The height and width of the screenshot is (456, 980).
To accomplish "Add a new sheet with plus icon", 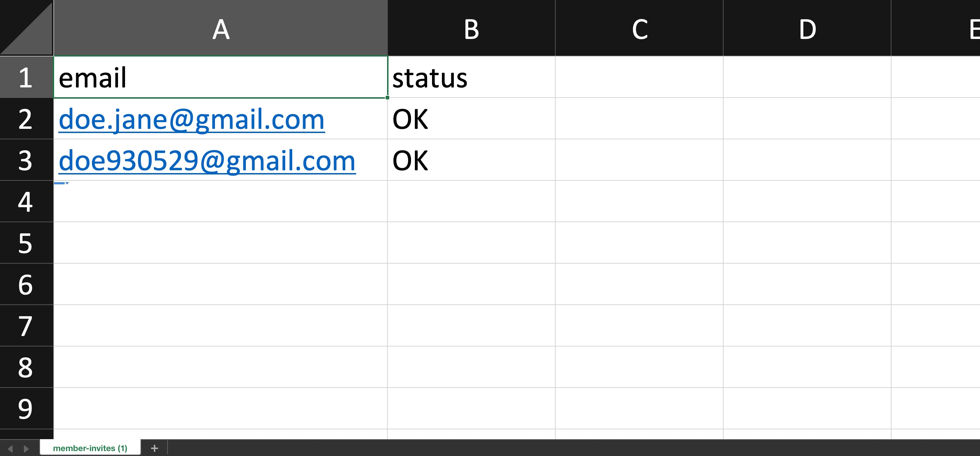I will click(154, 448).
